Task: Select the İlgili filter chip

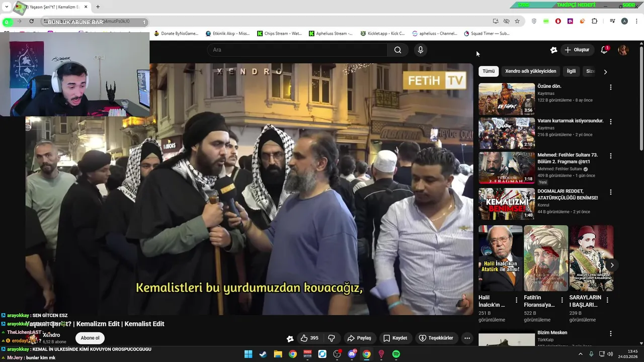Action: pos(571,71)
